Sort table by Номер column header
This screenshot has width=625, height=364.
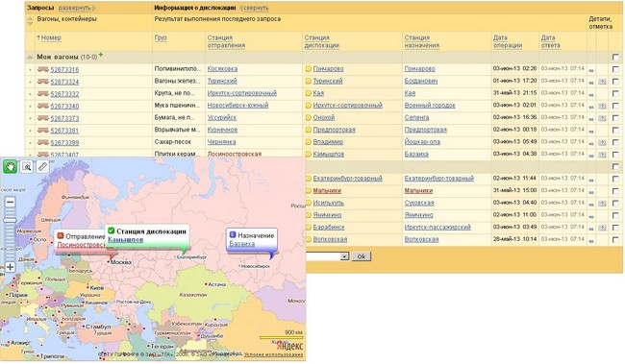pos(51,37)
